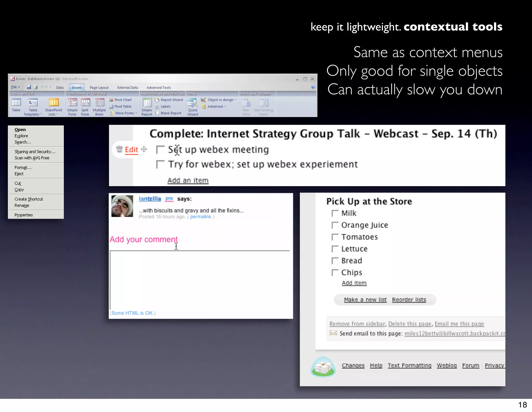Screen dimensions: 532x412
Task: Check the Bread checkbox
Action: pos(335,261)
